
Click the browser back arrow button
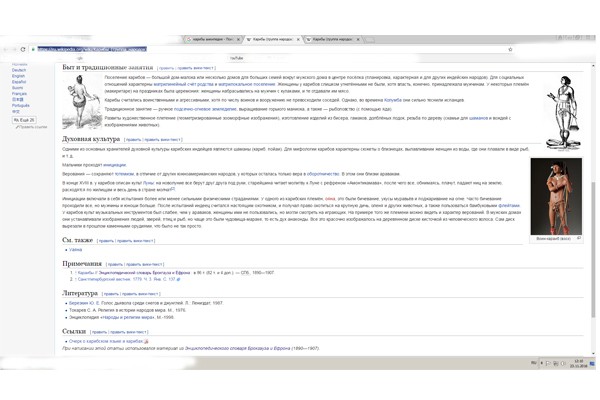10,49
